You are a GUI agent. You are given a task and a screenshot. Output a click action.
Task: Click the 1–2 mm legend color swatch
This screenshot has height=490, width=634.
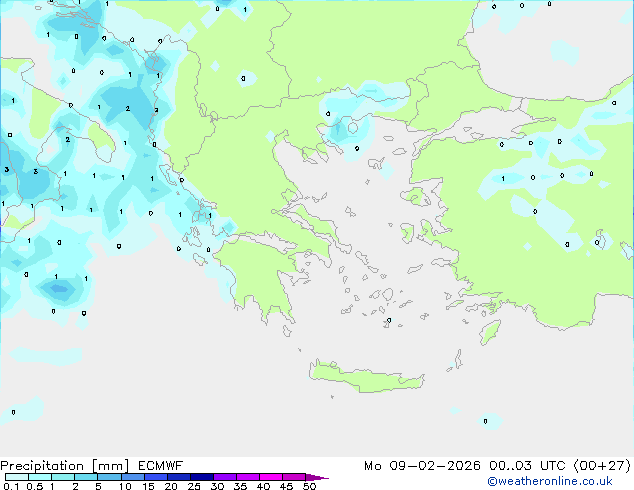pos(63,477)
